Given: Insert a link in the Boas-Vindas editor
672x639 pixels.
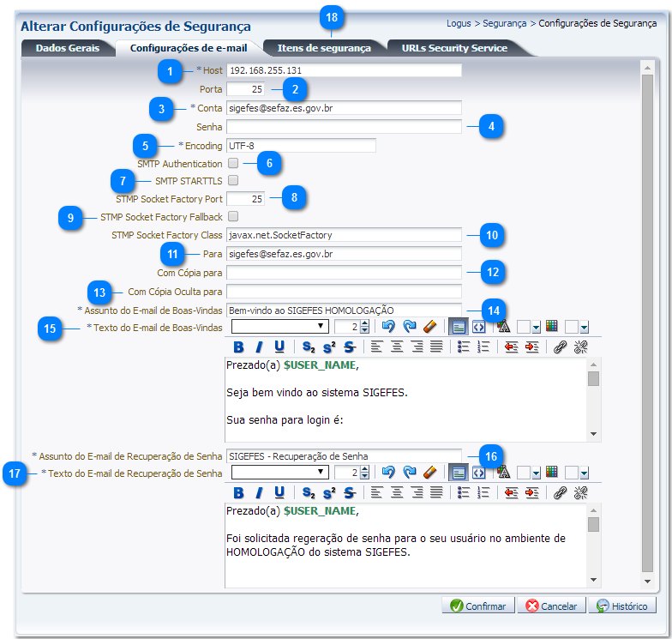Looking at the screenshot, I should coord(560,347).
